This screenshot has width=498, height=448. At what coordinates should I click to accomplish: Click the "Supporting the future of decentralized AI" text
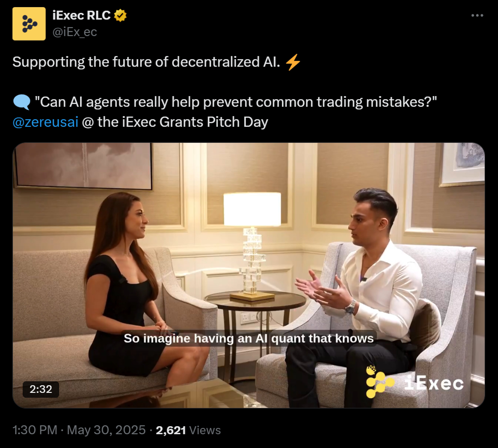click(x=146, y=62)
